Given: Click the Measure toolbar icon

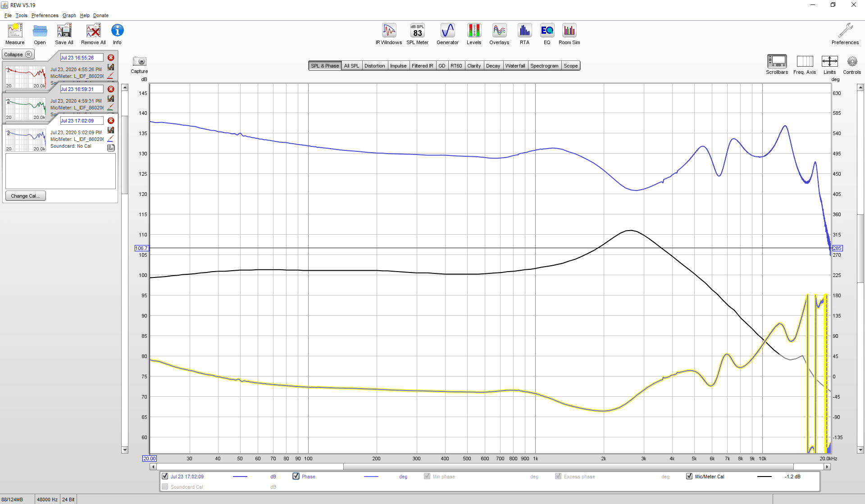Looking at the screenshot, I should (15, 31).
